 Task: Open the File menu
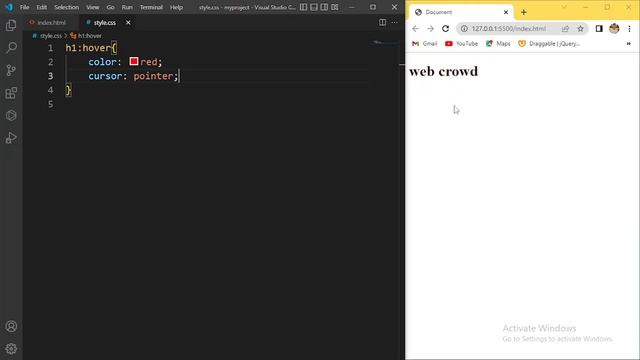24,7
